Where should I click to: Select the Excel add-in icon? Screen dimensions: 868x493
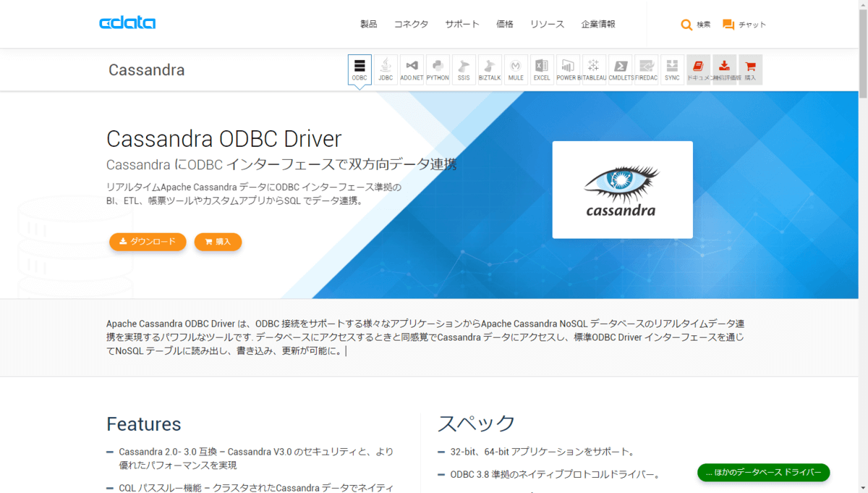pyautogui.click(x=542, y=69)
